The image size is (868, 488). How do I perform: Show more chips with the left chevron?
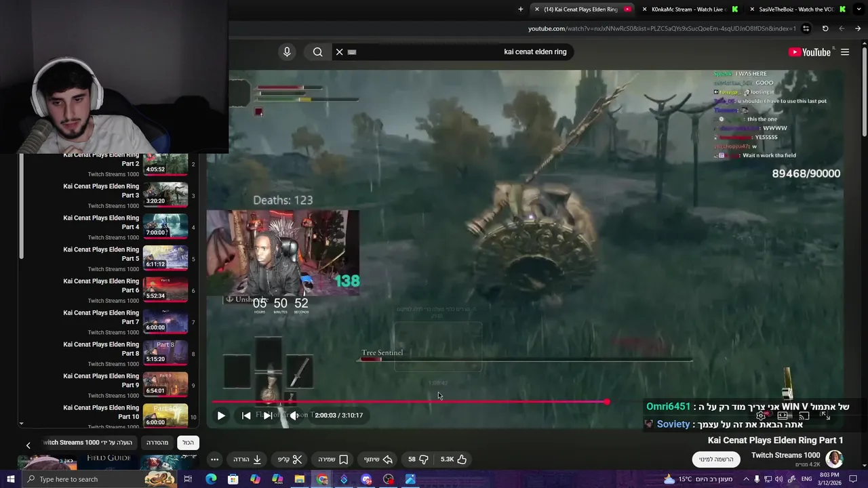coord(28,445)
